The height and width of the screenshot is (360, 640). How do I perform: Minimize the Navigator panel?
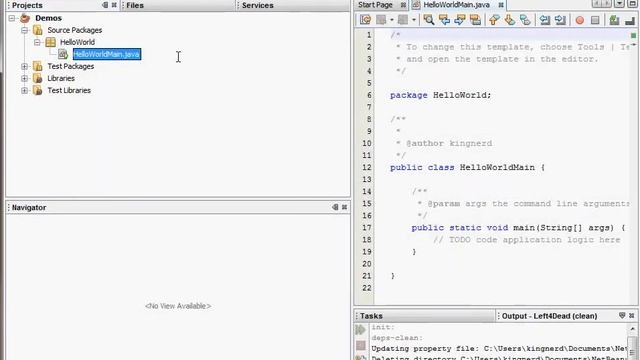335,207
